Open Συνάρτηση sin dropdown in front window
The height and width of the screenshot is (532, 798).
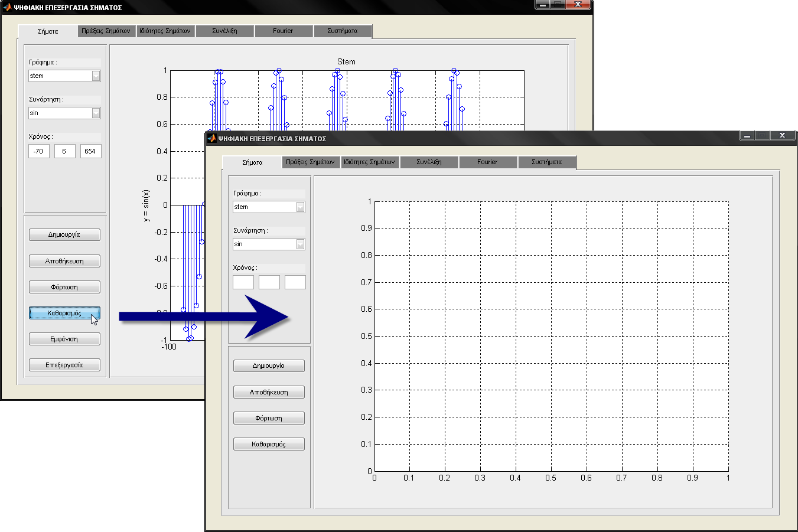click(301, 244)
